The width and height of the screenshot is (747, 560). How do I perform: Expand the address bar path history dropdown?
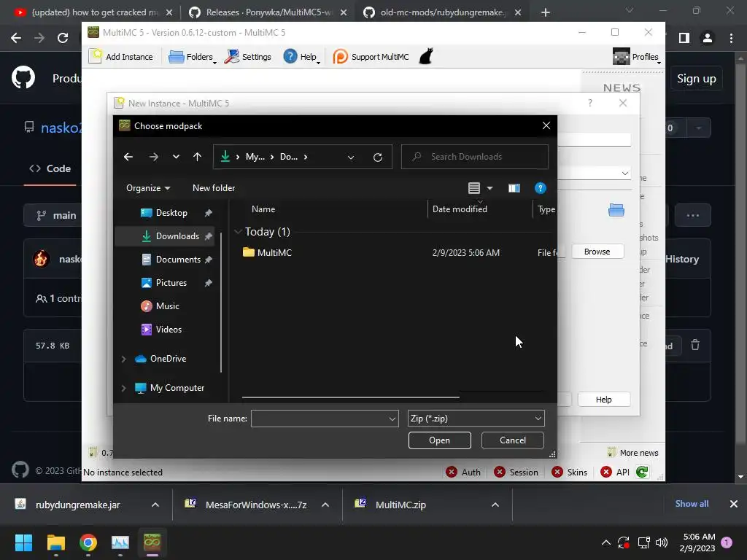click(x=351, y=157)
